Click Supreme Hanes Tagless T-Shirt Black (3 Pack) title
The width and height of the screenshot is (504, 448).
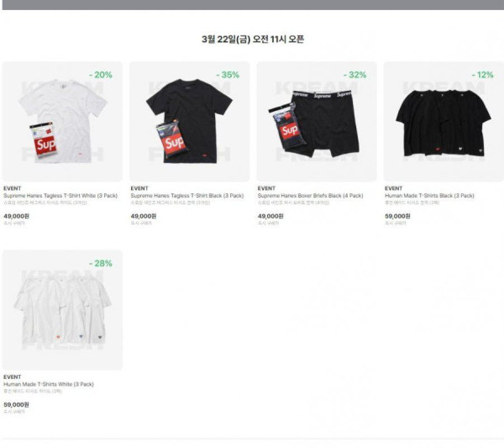tap(187, 196)
